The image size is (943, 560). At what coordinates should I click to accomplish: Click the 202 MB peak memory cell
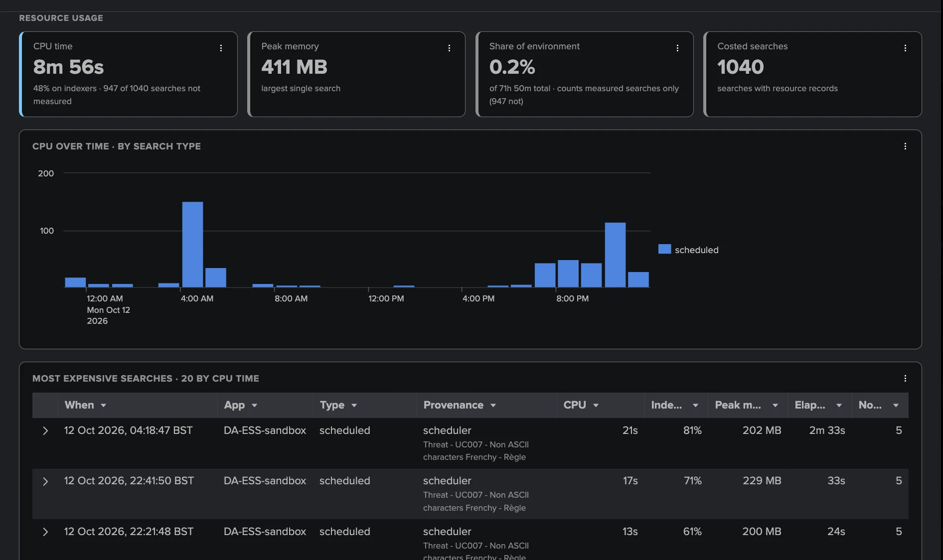pos(762,430)
